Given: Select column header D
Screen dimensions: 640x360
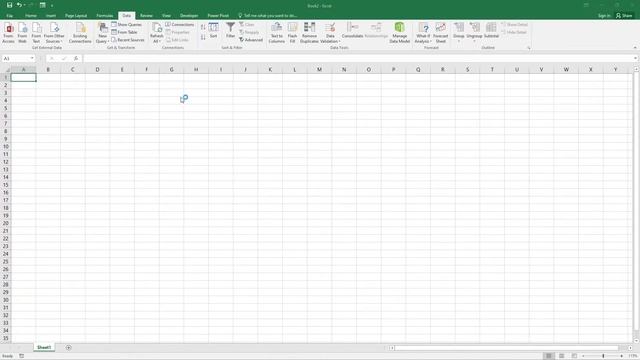Looking at the screenshot, I should (97, 70).
